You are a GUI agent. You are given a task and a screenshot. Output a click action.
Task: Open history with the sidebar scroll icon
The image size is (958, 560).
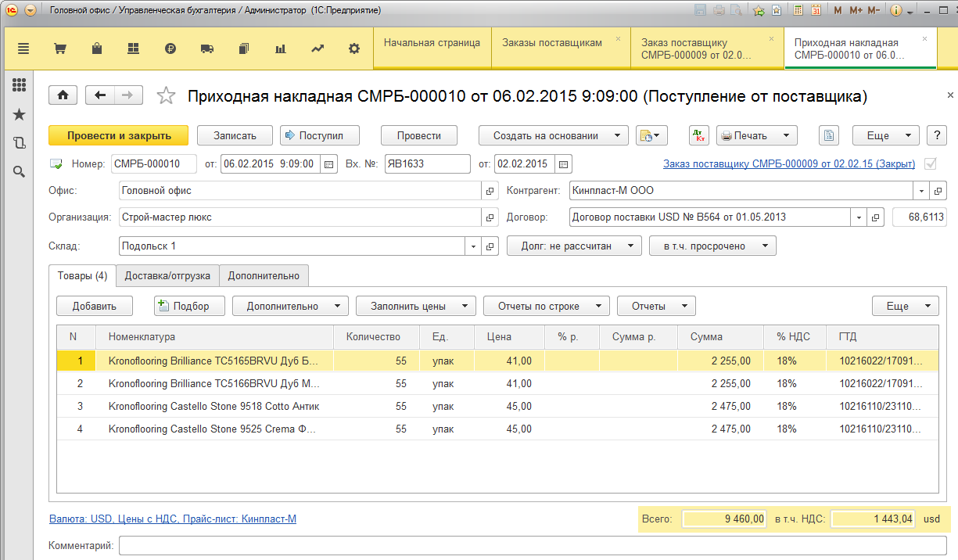(x=20, y=143)
